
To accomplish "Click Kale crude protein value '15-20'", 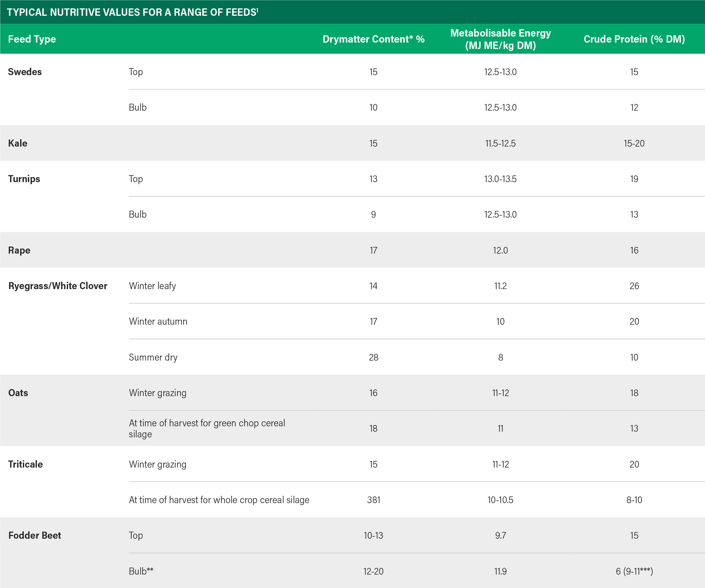I will (634, 143).
